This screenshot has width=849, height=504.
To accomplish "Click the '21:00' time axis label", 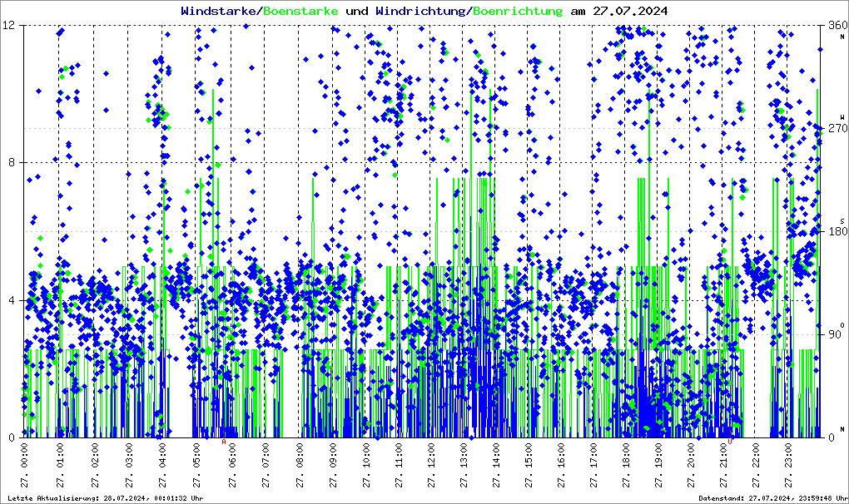I will pos(724,457).
